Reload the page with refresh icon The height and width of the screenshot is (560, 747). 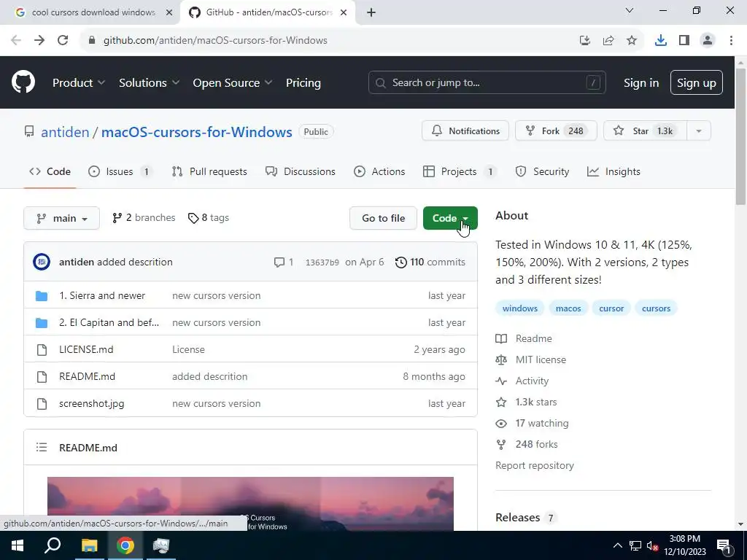pos(63,41)
